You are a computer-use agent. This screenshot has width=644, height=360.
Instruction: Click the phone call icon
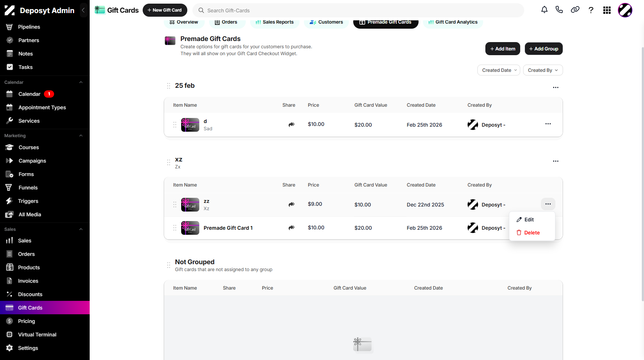(559, 10)
